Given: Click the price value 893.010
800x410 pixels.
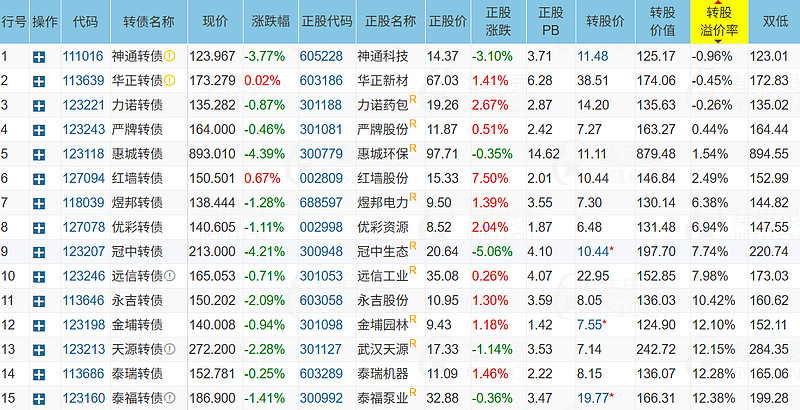Looking at the screenshot, I should 212,154.
